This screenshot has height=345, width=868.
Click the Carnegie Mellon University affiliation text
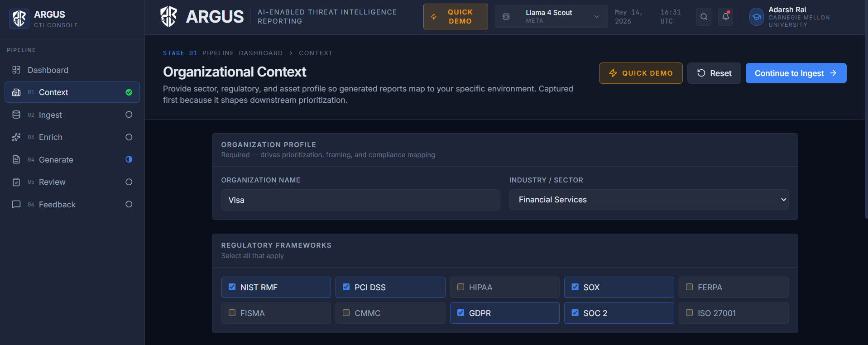tap(799, 21)
